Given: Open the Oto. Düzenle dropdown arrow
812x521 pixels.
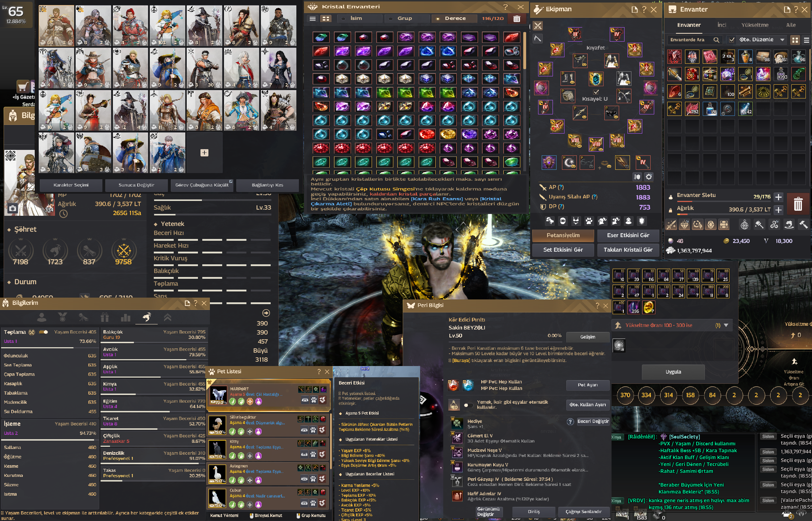Looking at the screenshot, I should coord(782,40).
